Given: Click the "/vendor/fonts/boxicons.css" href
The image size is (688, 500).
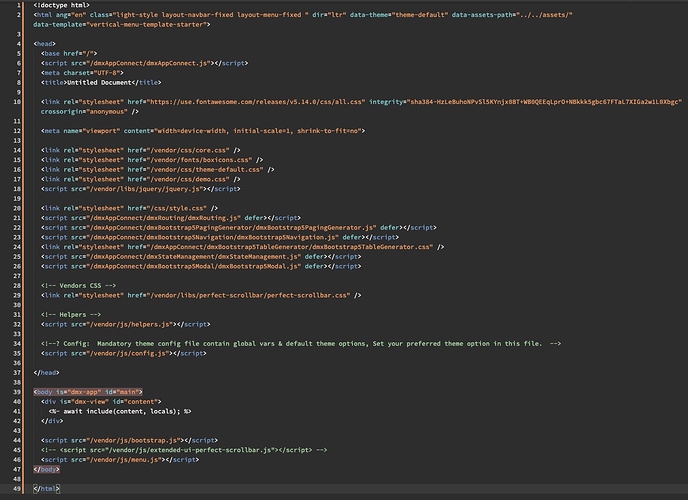Looking at the screenshot, I should point(201,160).
